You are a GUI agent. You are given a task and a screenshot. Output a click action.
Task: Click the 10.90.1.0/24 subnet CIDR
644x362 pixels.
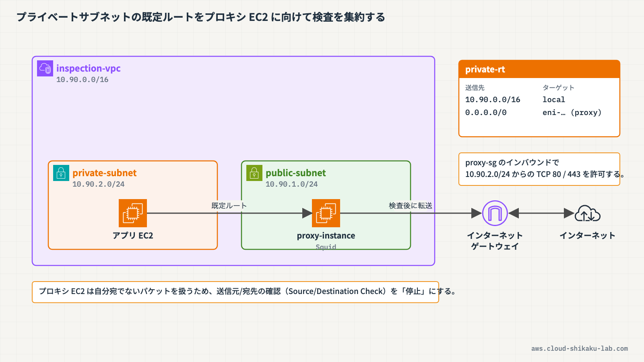(x=292, y=184)
